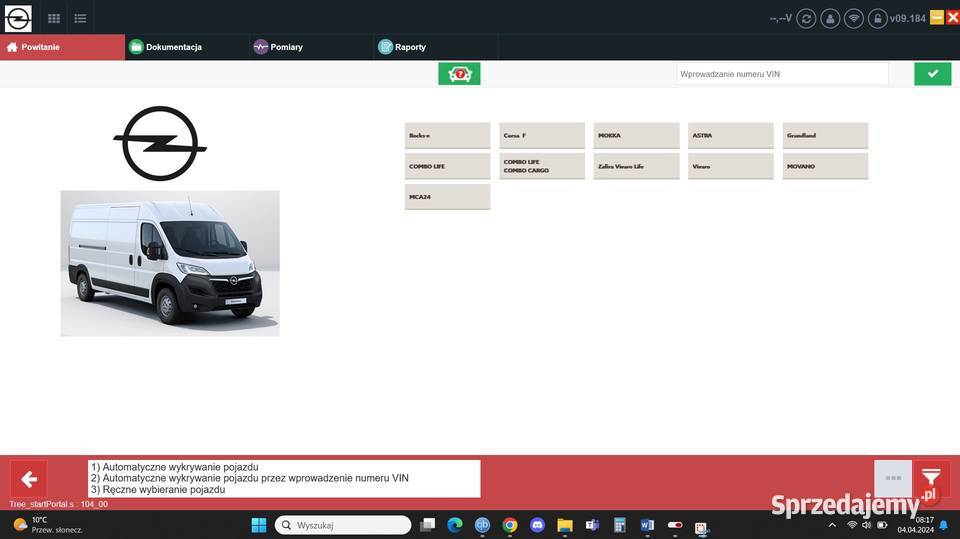Select the Corsa F vehicle button
960x539 pixels.
[x=542, y=135]
